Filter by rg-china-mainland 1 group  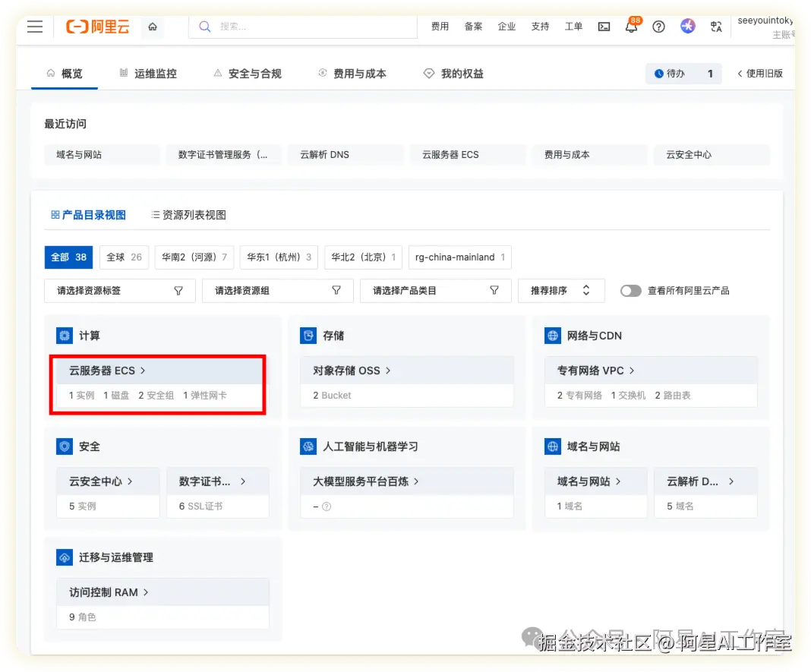click(x=460, y=257)
